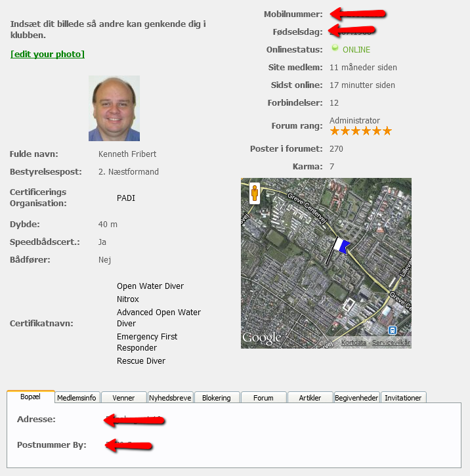The width and height of the screenshot is (470, 476).
Task: Click the edit your photo link
Action: point(48,54)
